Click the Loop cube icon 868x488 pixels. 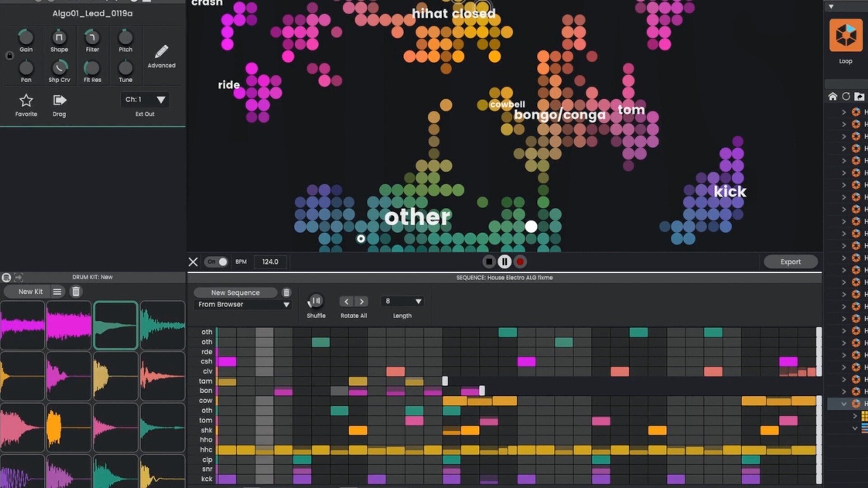tap(845, 35)
